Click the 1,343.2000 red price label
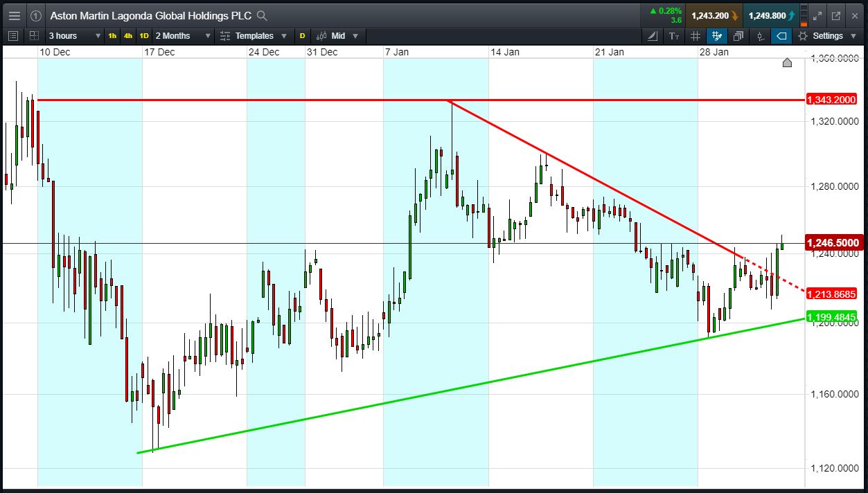 (x=833, y=100)
